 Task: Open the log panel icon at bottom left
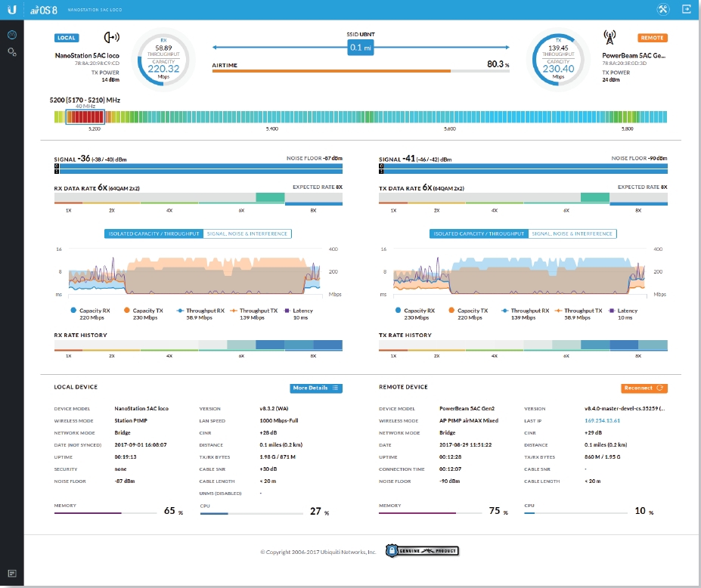[12, 573]
